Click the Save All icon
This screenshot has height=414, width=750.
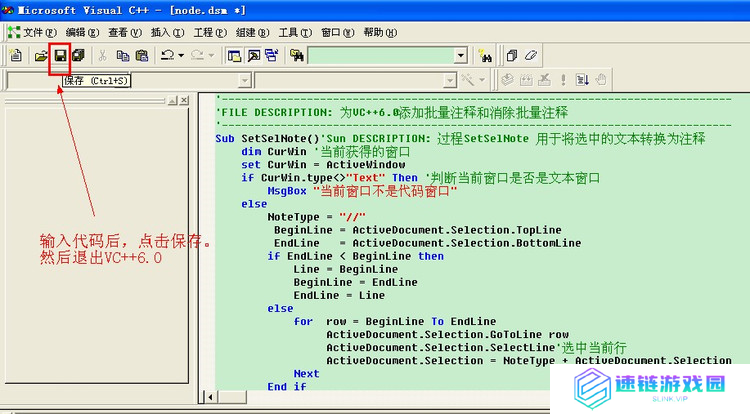[x=78, y=55]
